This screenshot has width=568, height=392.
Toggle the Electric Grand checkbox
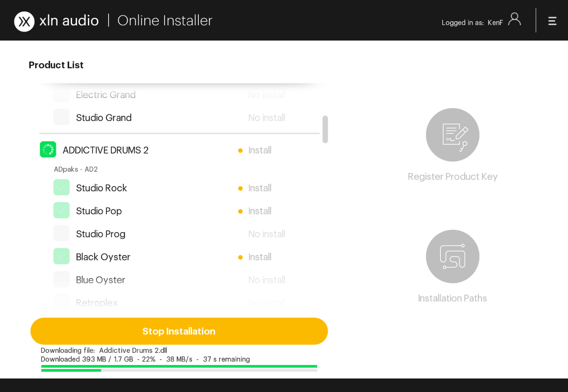(x=61, y=94)
